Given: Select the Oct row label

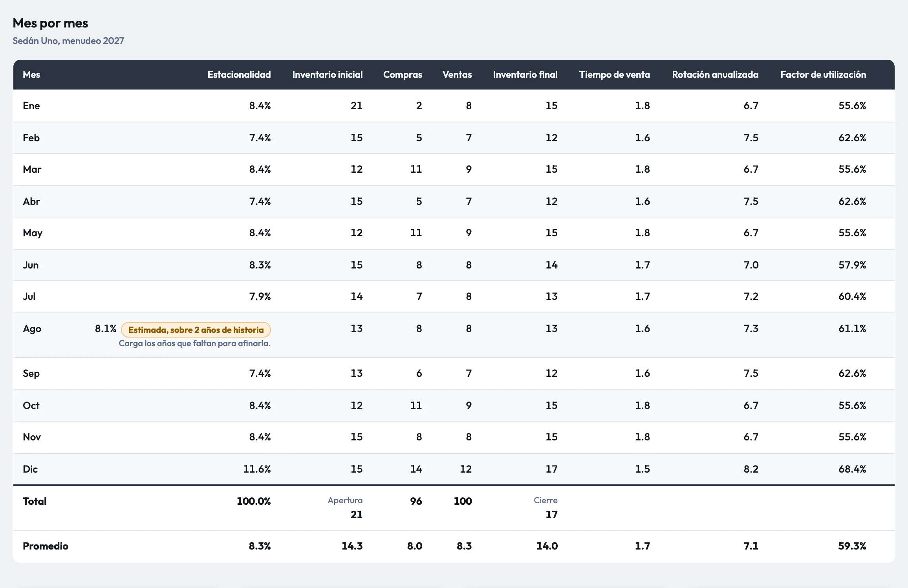Looking at the screenshot, I should click(x=31, y=405).
